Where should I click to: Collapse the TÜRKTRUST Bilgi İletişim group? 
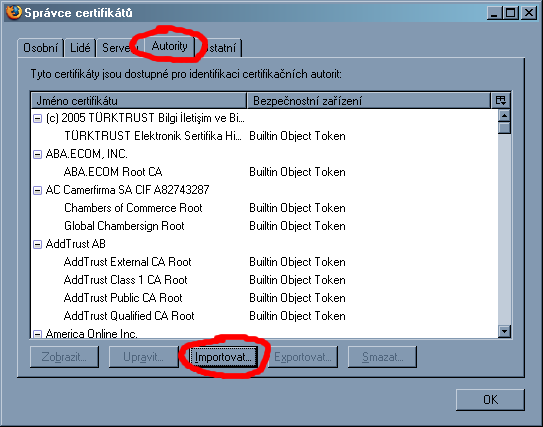[x=37, y=119]
